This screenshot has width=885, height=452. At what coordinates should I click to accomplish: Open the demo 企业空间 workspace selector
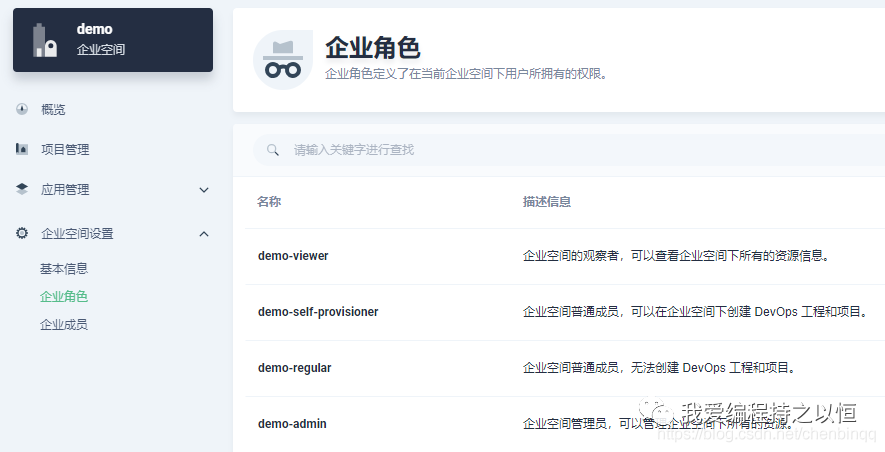(x=113, y=40)
